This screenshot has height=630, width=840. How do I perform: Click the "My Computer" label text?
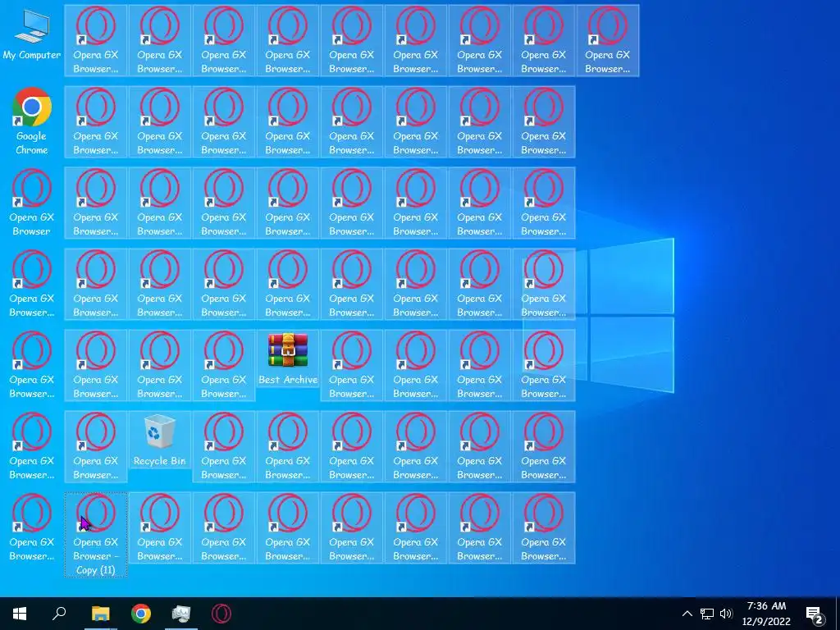coord(32,55)
